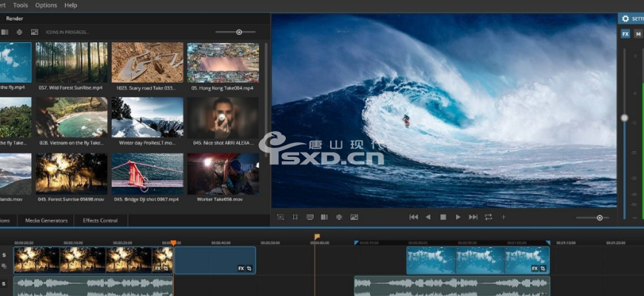Select Worker Take056.mov thumbnail
The width and height of the screenshot is (644, 296).
[223, 174]
